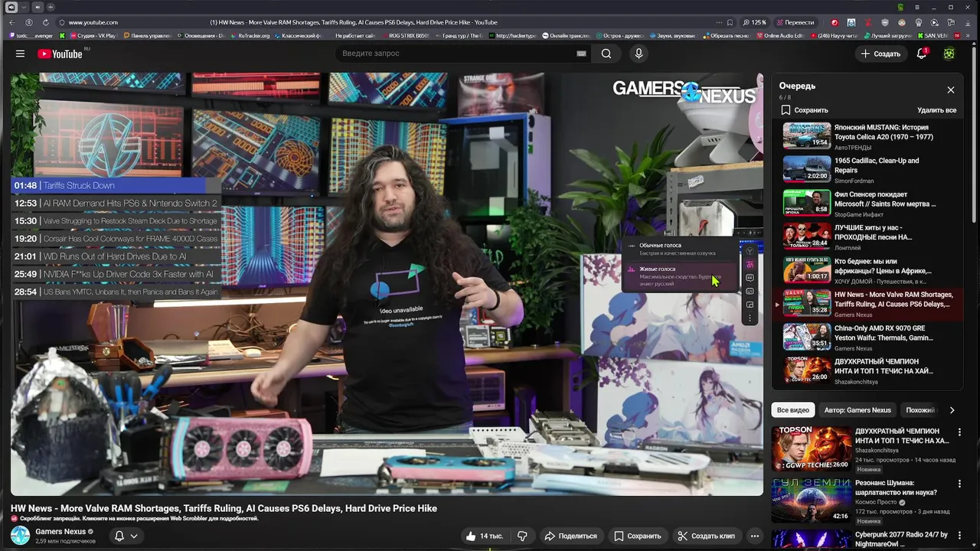980x551 pixels.
Task: Reload the page in browser toolbar
Action: point(45,22)
